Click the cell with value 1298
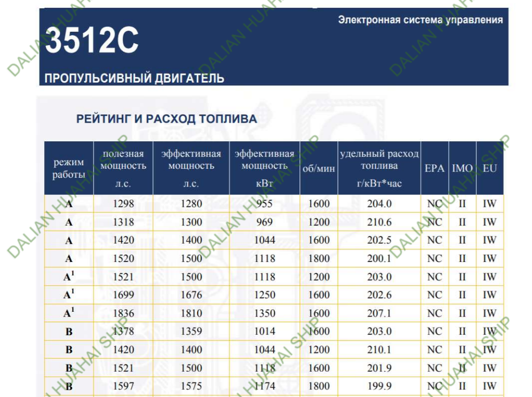Screen dimensions: 532x397 click(x=123, y=204)
